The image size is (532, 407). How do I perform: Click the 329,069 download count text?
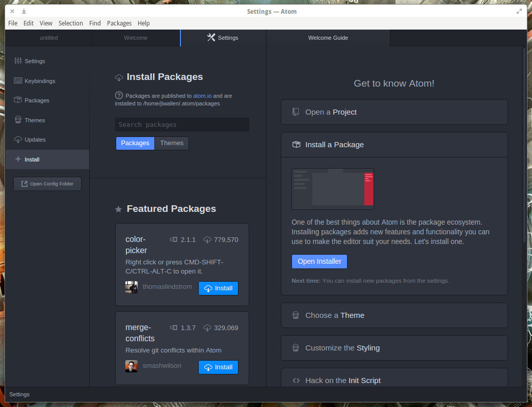(x=226, y=328)
